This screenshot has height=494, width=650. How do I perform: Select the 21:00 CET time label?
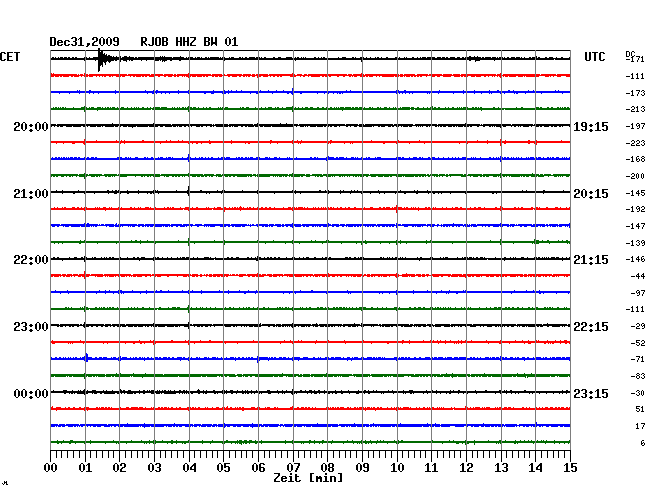pyautogui.click(x=31, y=194)
